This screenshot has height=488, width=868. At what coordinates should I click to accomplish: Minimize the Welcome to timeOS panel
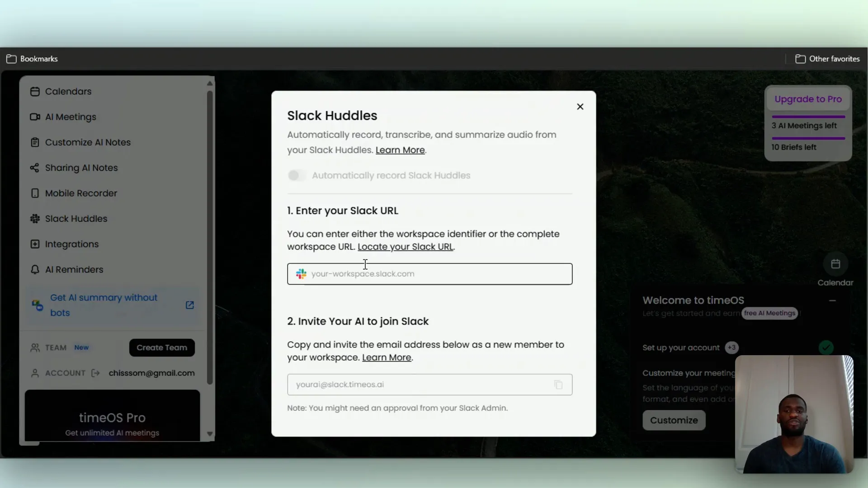pyautogui.click(x=832, y=300)
